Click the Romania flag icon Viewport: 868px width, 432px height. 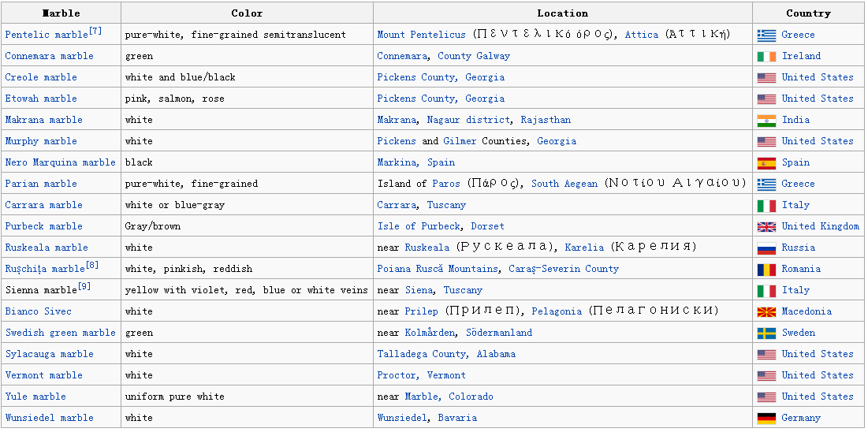point(766,269)
